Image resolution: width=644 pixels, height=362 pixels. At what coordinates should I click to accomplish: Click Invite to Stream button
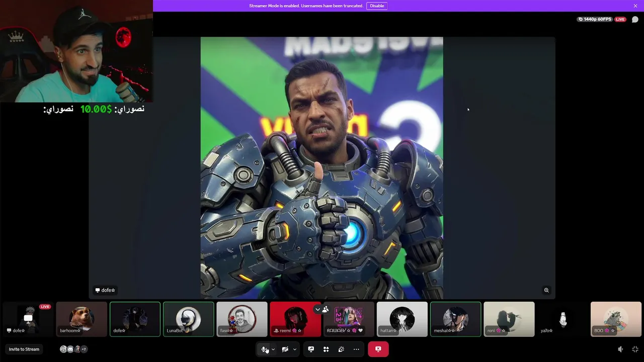(24, 349)
